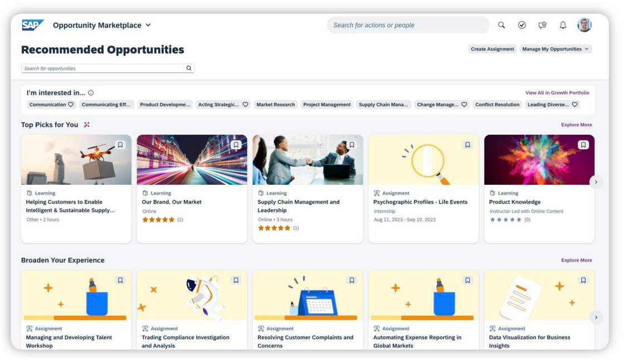Screen dimensions: 628x364
Task: Click empty star rating on Product Knowledge
Action: 506,220
